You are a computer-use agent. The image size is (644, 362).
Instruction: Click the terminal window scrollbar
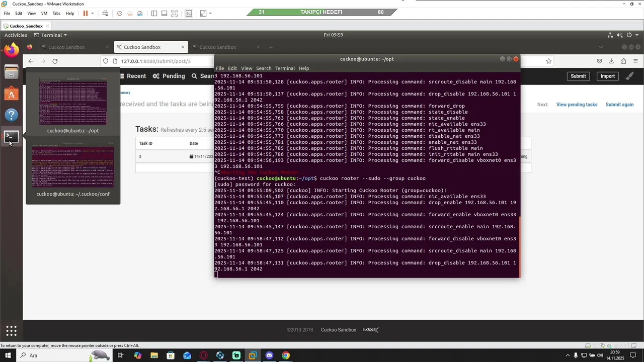point(519,246)
